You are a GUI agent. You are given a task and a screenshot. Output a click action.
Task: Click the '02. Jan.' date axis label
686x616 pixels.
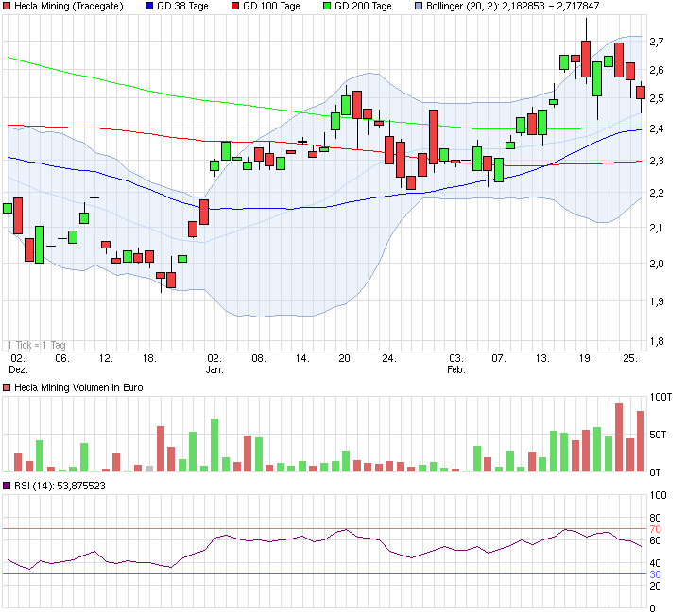coord(214,364)
